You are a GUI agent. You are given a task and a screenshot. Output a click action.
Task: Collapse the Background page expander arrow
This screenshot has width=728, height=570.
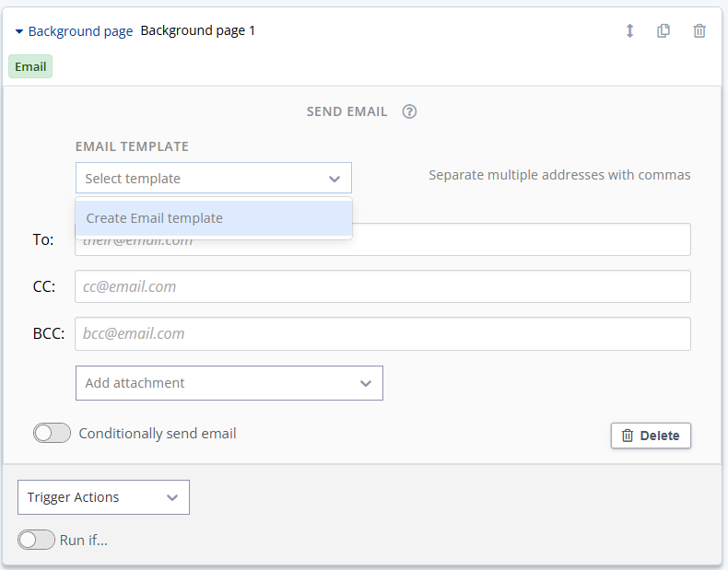tap(19, 31)
